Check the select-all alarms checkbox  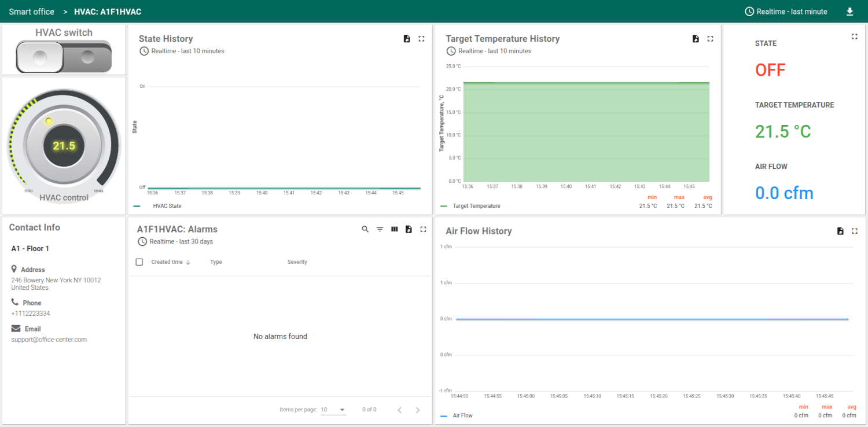(x=139, y=262)
